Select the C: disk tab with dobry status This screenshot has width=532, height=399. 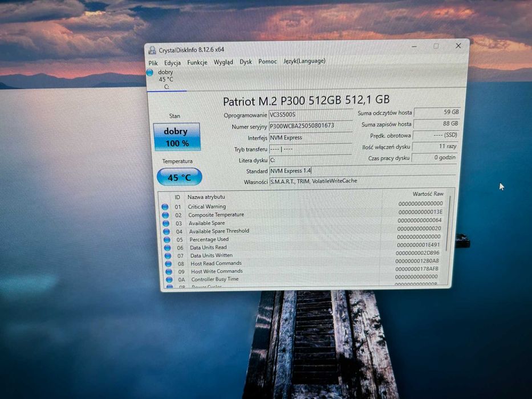166,79
